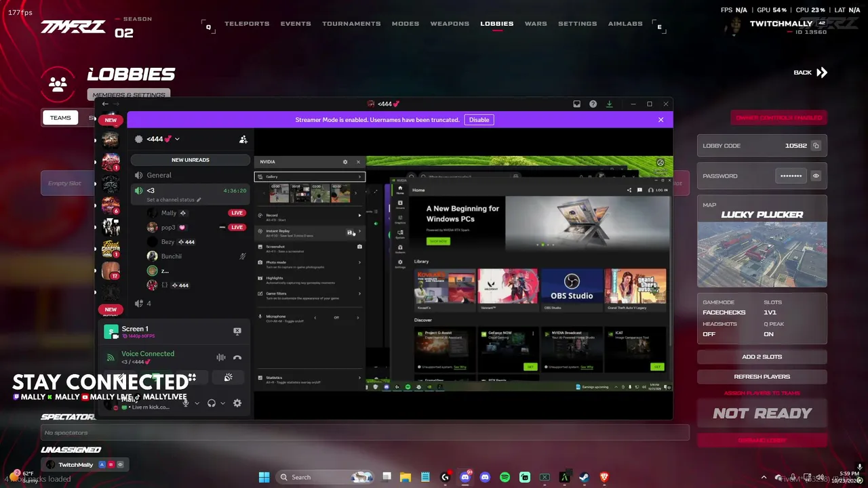Open the WEAPONS menu tab
This screenshot has width=868, height=488.
(450, 24)
